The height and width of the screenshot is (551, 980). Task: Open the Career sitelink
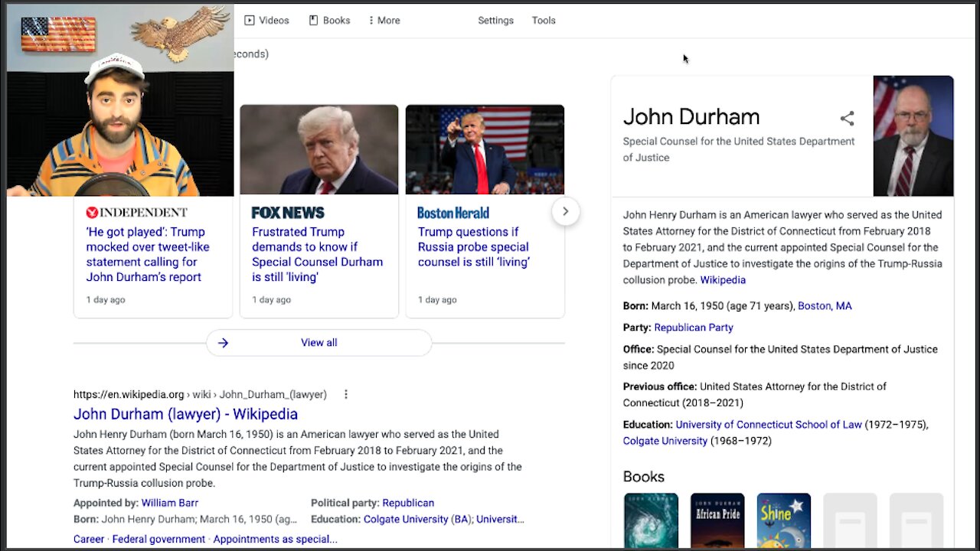click(x=89, y=540)
